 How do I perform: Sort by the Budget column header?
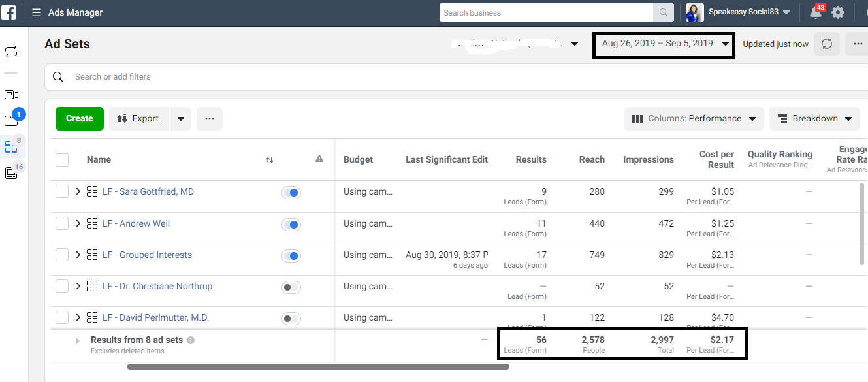359,159
